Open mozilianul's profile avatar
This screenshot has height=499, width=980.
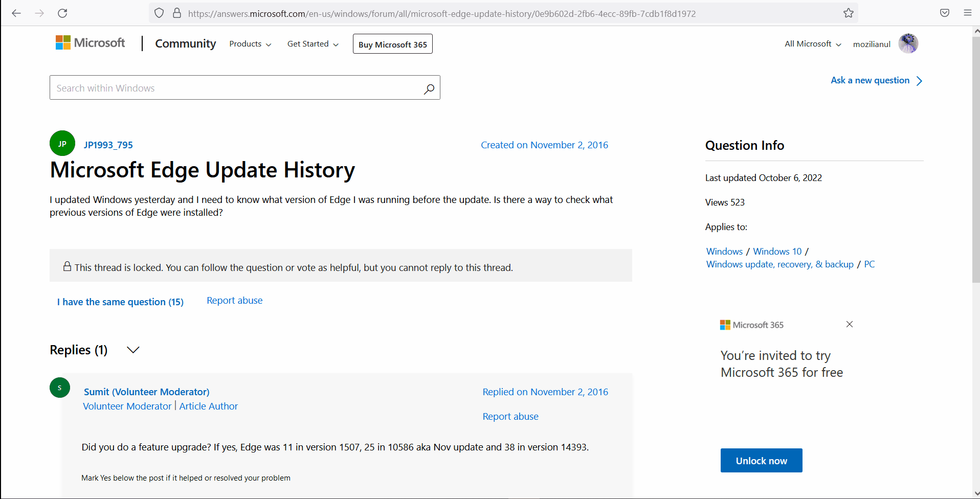[908, 43]
